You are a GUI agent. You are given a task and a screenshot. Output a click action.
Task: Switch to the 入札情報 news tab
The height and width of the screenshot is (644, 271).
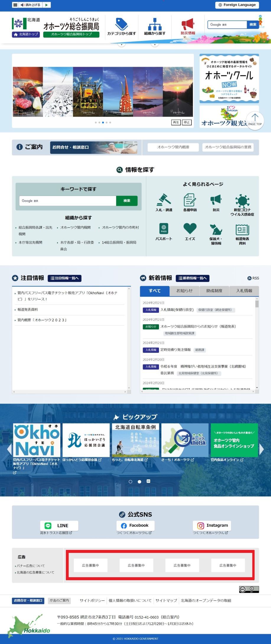244,291
